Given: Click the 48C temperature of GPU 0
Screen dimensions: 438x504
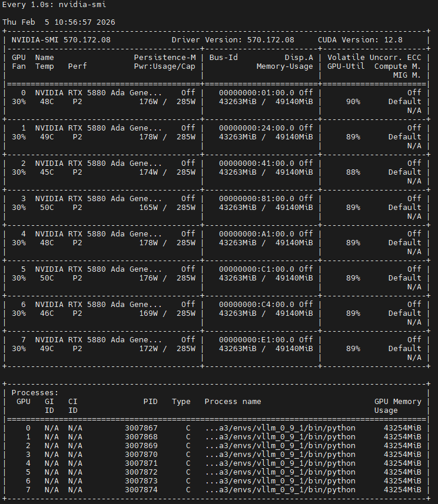Looking at the screenshot, I should (x=47, y=102).
